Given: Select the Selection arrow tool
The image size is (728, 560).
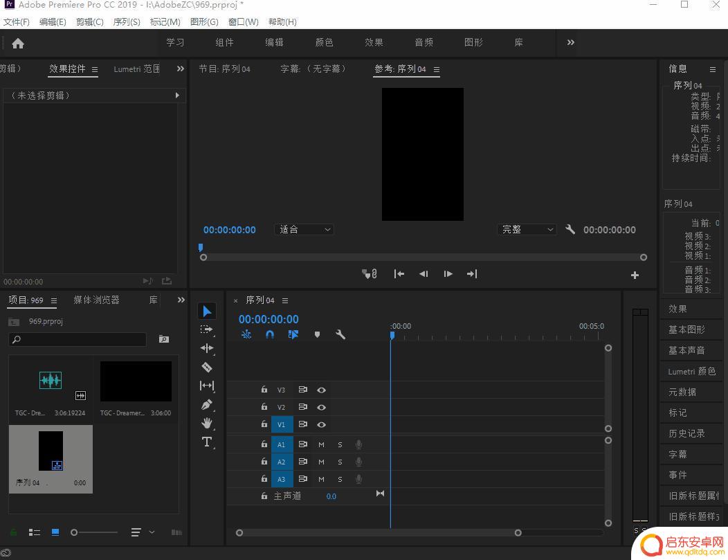Looking at the screenshot, I should pyautogui.click(x=207, y=311).
